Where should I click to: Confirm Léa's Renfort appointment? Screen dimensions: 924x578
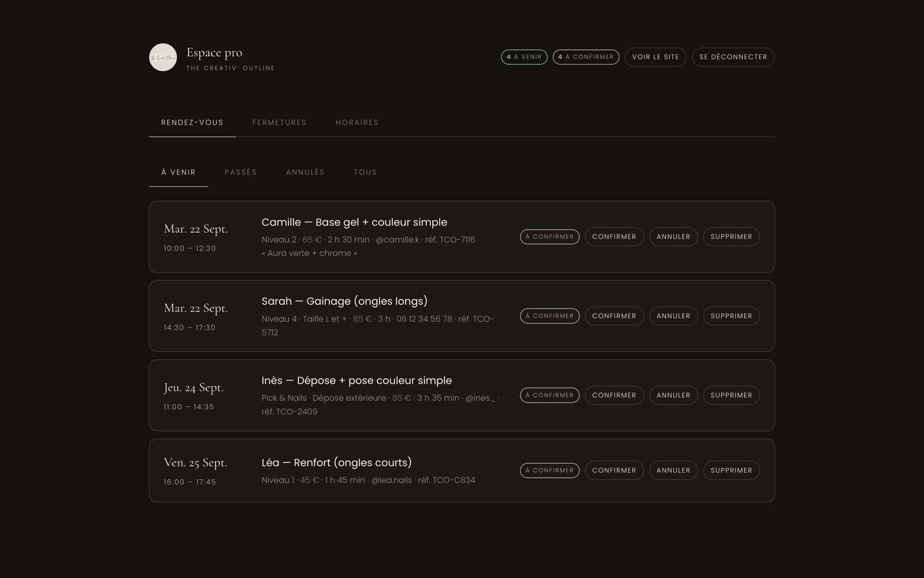pos(614,471)
